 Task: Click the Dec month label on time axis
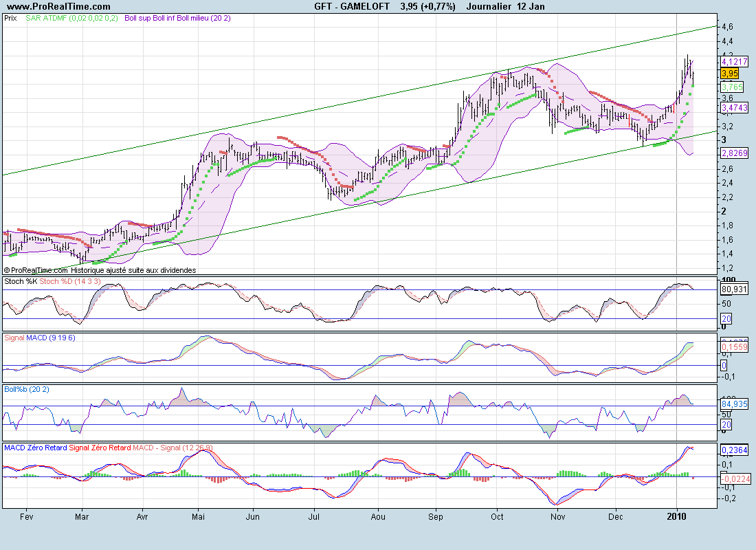(616, 517)
